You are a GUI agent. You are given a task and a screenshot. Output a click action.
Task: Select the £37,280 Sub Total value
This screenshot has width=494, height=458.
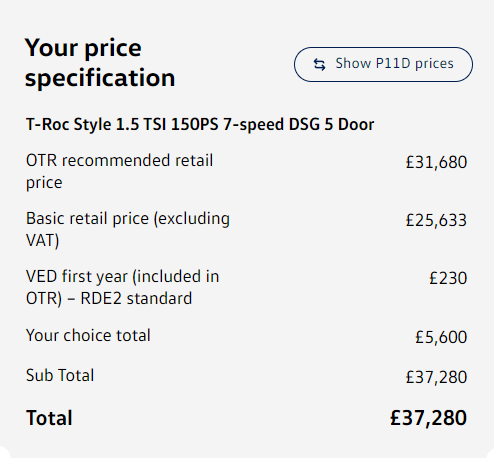pos(436,377)
